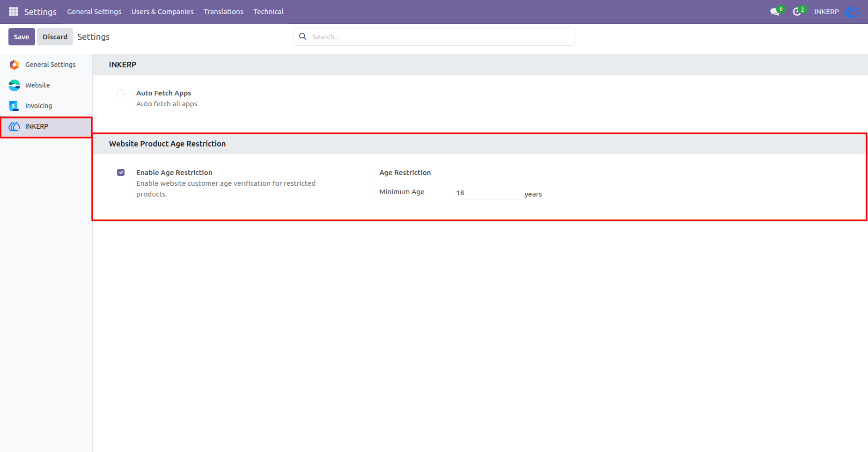Open the activities clock icon

pos(797,12)
